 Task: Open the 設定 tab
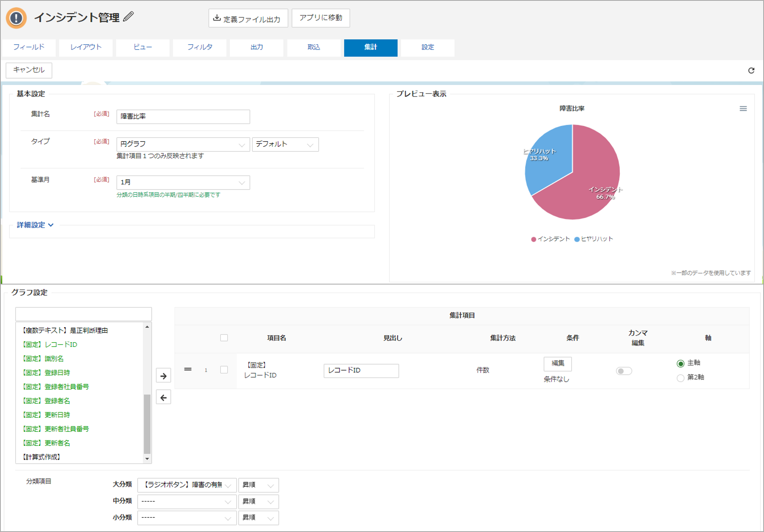click(427, 47)
